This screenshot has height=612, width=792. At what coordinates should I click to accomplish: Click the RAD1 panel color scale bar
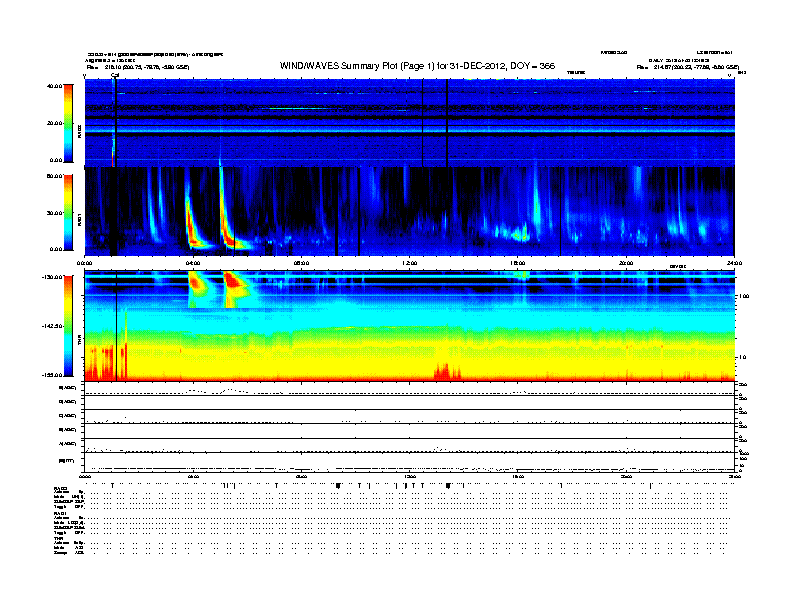[68, 213]
